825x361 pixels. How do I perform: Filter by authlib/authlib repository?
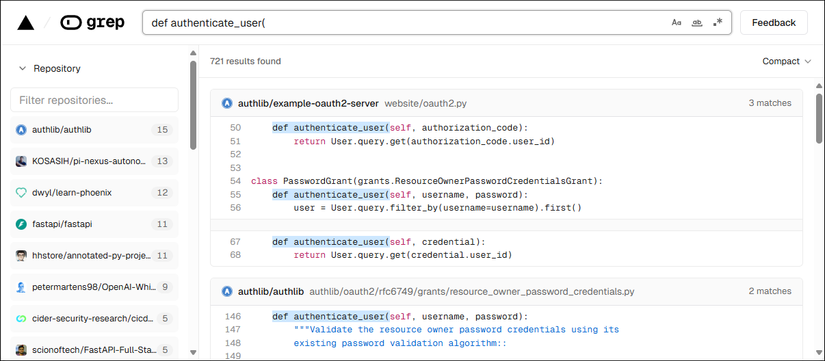(x=94, y=130)
